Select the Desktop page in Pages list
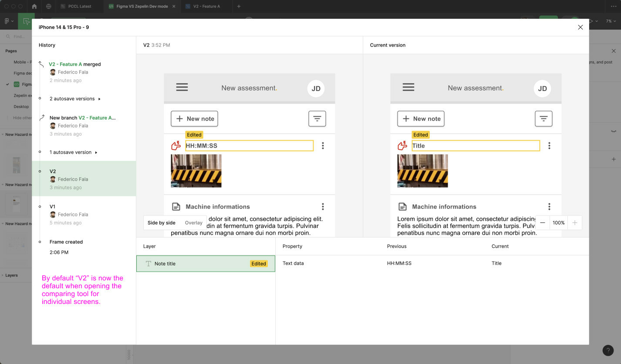The width and height of the screenshot is (621, 364). 21,107
